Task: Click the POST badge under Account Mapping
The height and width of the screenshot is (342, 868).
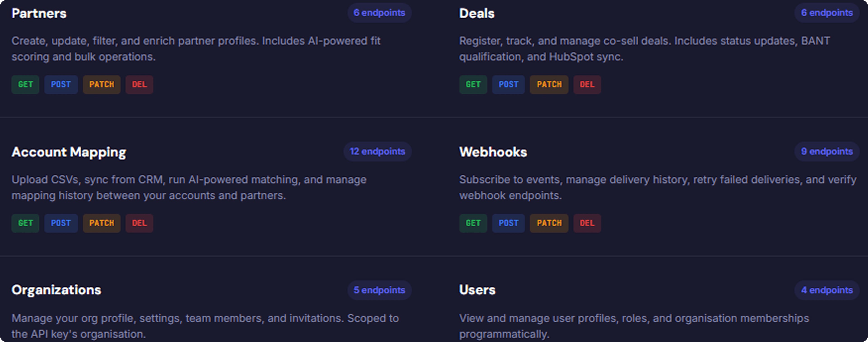Action: (x=61, y=223)
